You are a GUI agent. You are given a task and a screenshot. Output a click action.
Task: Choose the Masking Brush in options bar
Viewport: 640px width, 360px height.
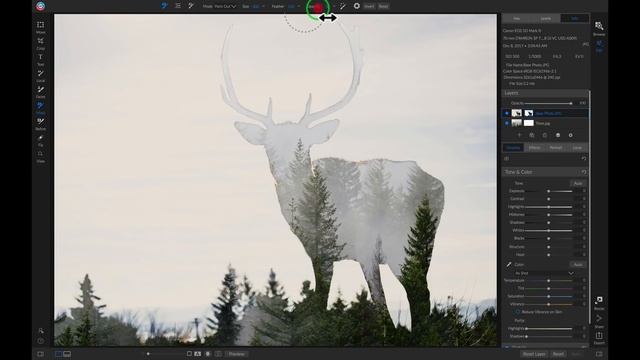pyautogui.click(x=164, y=6)
